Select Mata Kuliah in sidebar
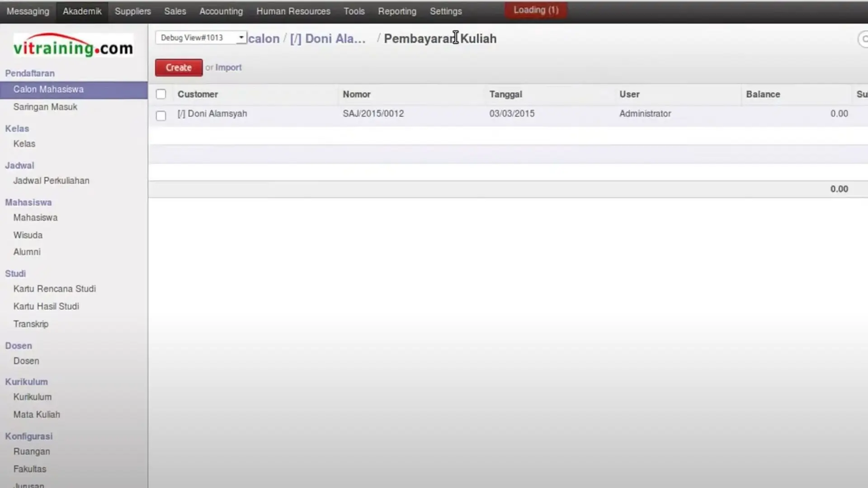 click(x=37, y=415)
